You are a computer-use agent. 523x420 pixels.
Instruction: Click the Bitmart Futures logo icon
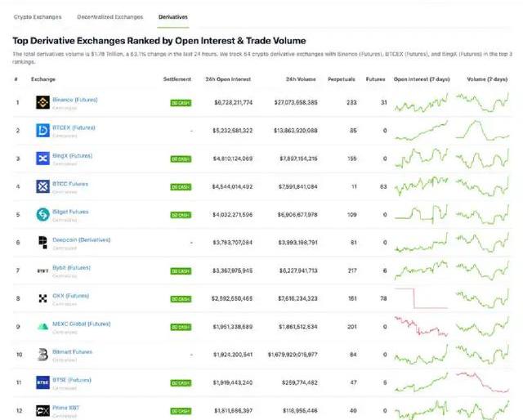tap(42, 355)
